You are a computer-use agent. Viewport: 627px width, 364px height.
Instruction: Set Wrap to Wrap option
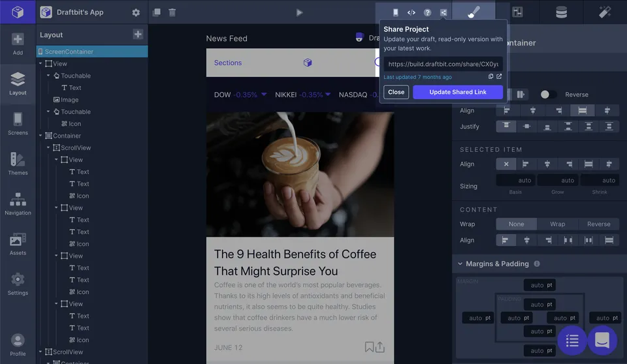tap(557, 224)
